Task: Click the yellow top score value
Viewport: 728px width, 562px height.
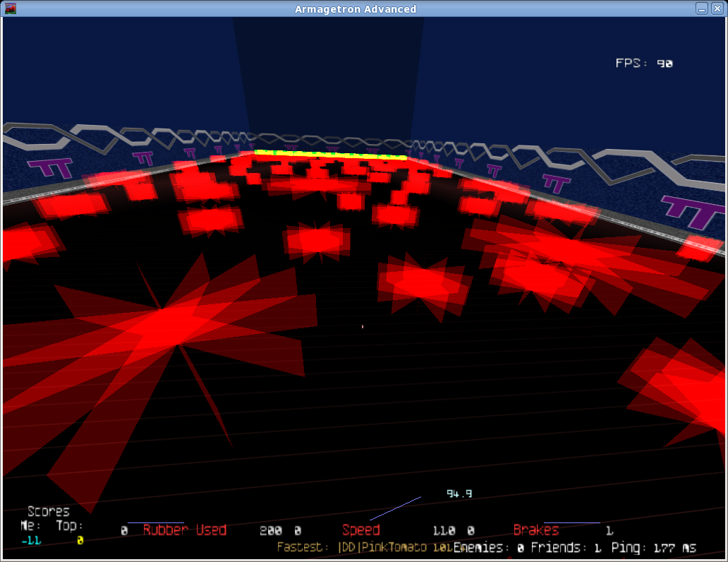Action: point(80,540)
